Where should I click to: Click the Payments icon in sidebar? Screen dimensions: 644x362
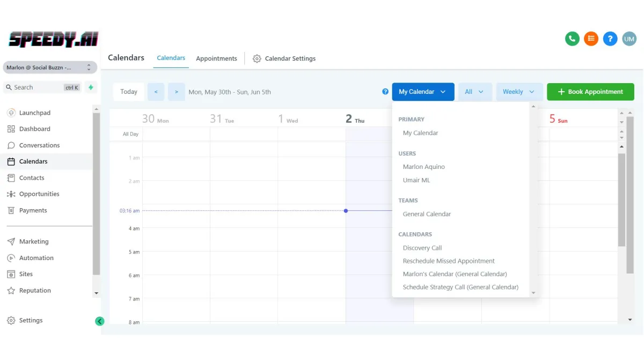pos(11,210)
